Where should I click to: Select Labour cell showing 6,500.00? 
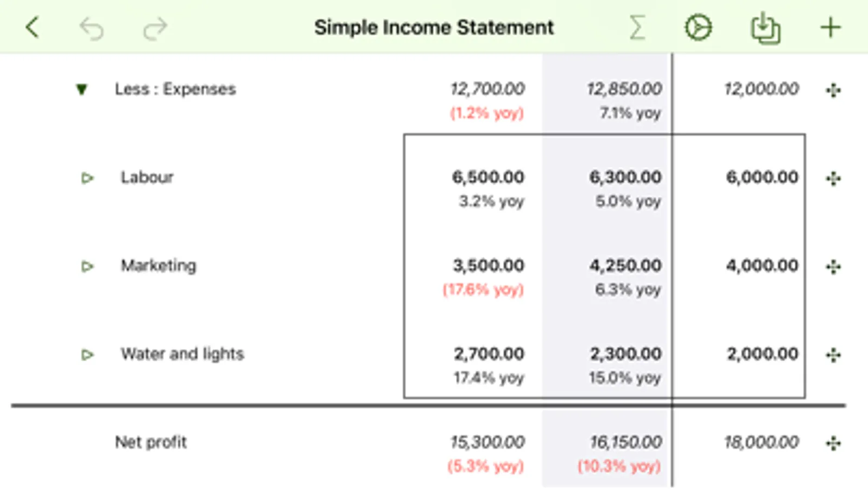487,177
